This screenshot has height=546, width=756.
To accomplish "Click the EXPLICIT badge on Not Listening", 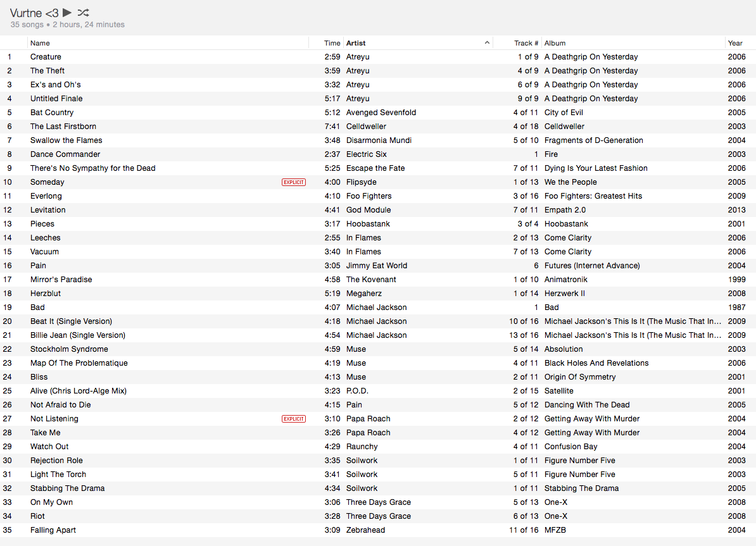I will pos(294,419).
